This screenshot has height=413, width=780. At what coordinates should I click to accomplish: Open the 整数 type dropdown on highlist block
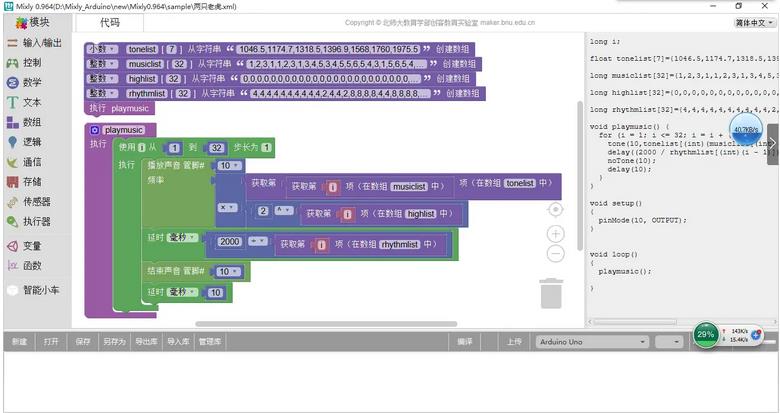tap(102, 79)
